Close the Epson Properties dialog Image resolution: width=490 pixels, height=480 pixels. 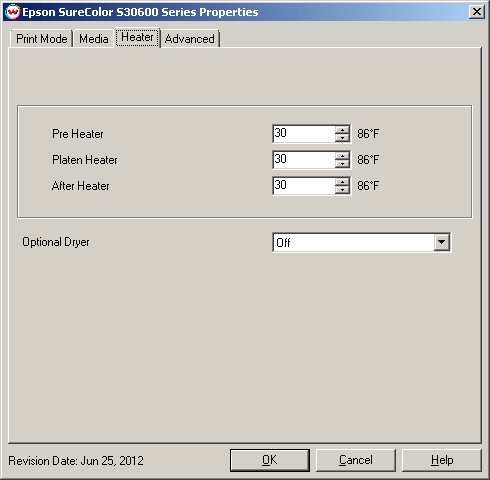(x=477, y=12)
